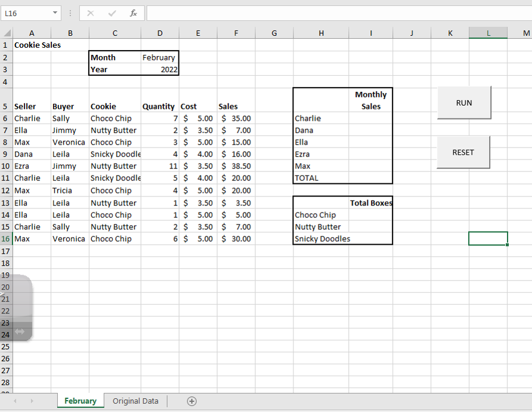Screen dimensions: 532x412
Task: Click the Month label cell
Action: [115, 57]
